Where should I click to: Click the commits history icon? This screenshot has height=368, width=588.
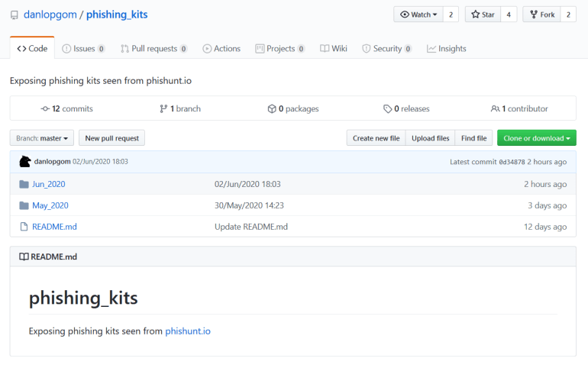(45, 109)
